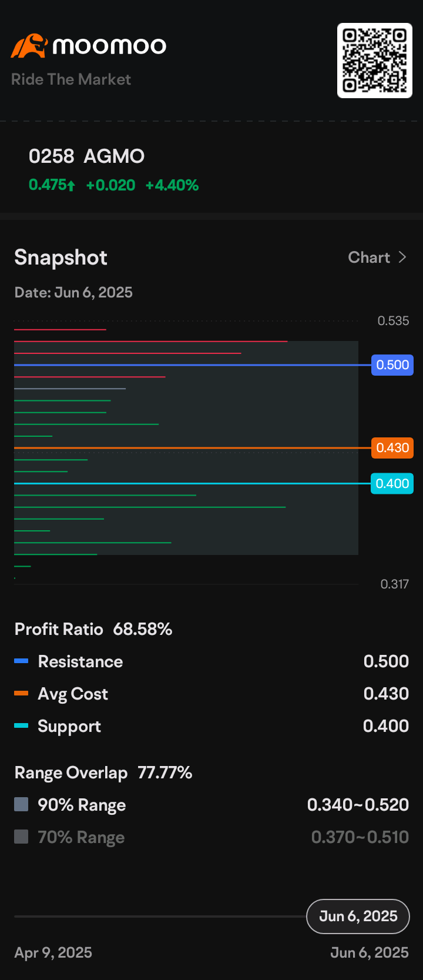The height and width of the screenshot is (980, 423).
Task: Click the 0.535 upper axis label
Action: 393,321
